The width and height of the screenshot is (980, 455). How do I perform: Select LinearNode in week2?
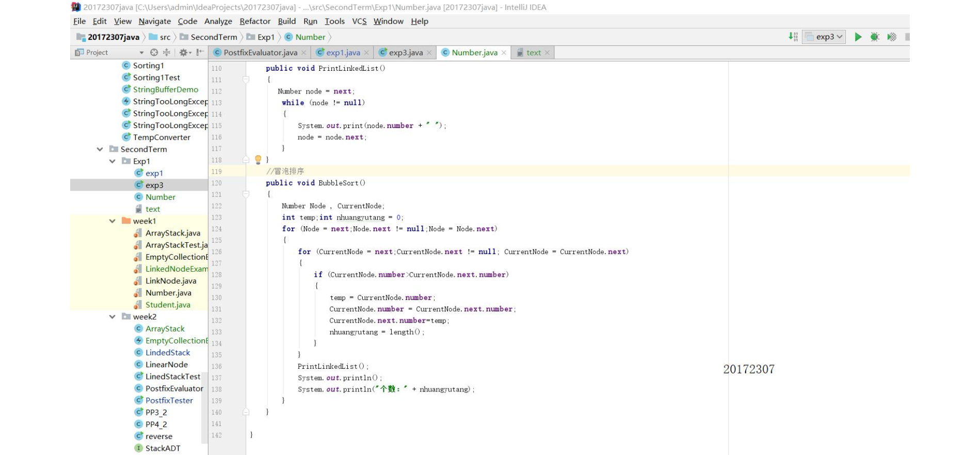161,365
